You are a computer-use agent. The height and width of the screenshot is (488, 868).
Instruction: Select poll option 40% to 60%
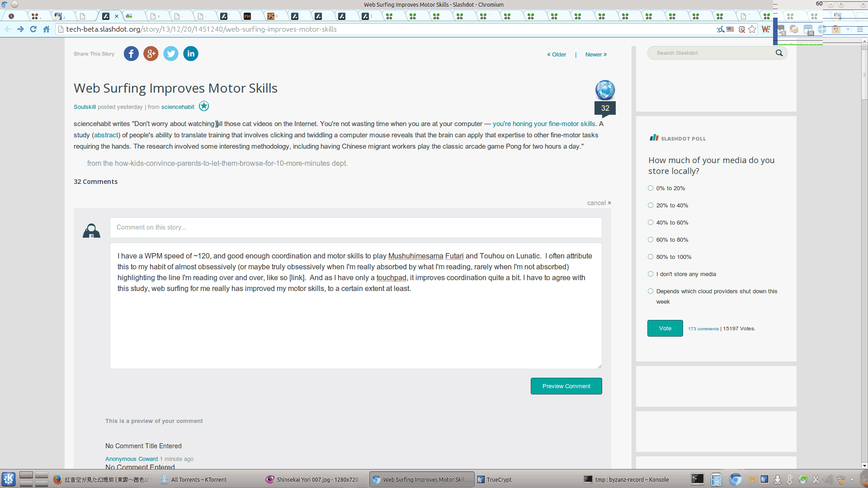[x=650, y=222]
